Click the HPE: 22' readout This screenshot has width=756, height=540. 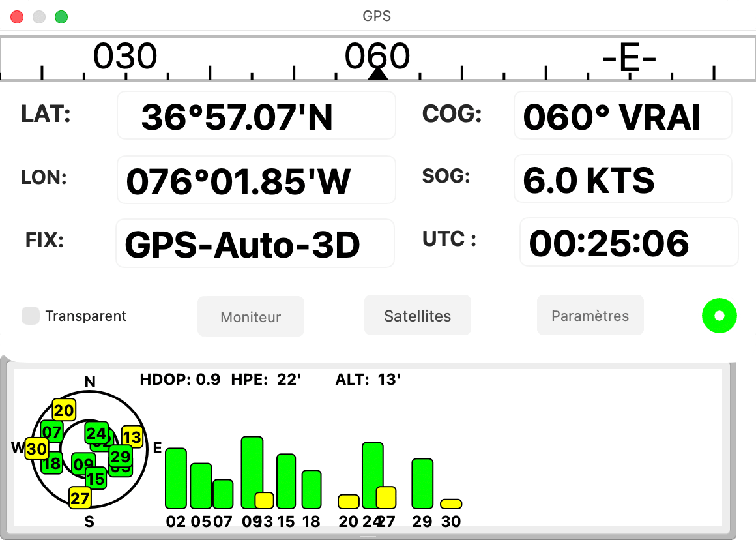266,380
